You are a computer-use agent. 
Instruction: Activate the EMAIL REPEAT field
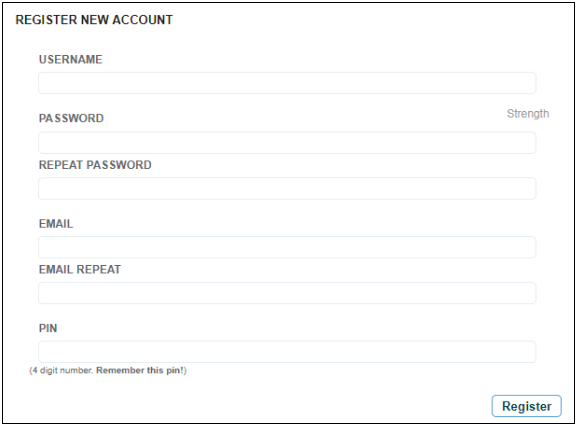(287, 293)
